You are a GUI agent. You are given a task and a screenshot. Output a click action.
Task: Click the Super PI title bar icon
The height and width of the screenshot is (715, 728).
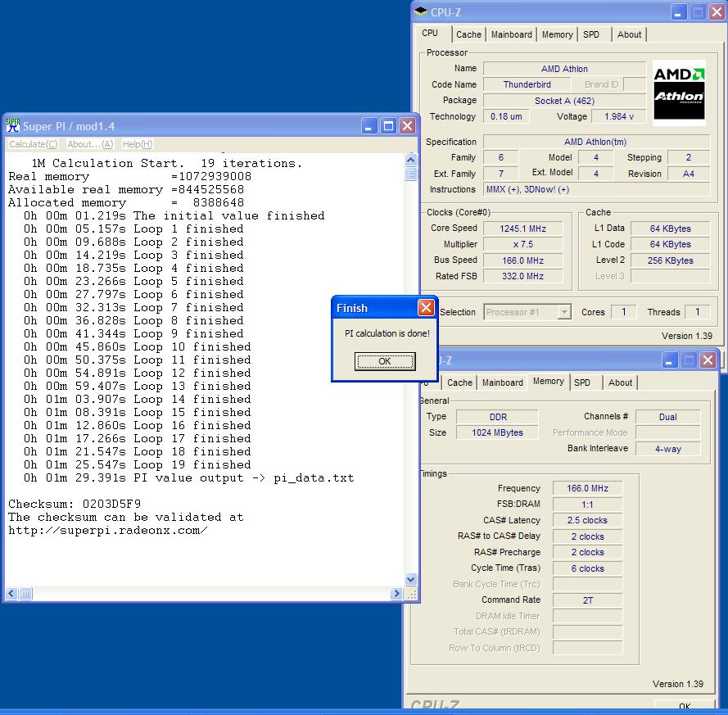tap(12, 125)
